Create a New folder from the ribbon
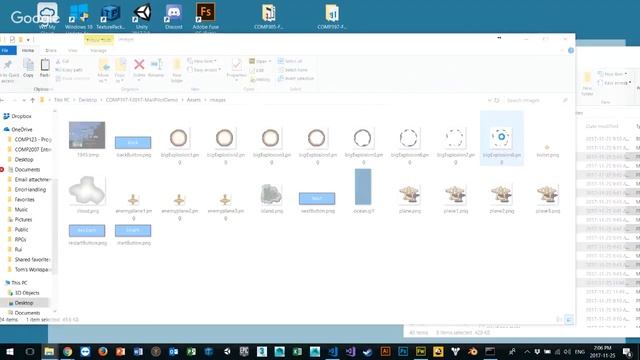Viewport: 640px width, 360px height. 177,70
